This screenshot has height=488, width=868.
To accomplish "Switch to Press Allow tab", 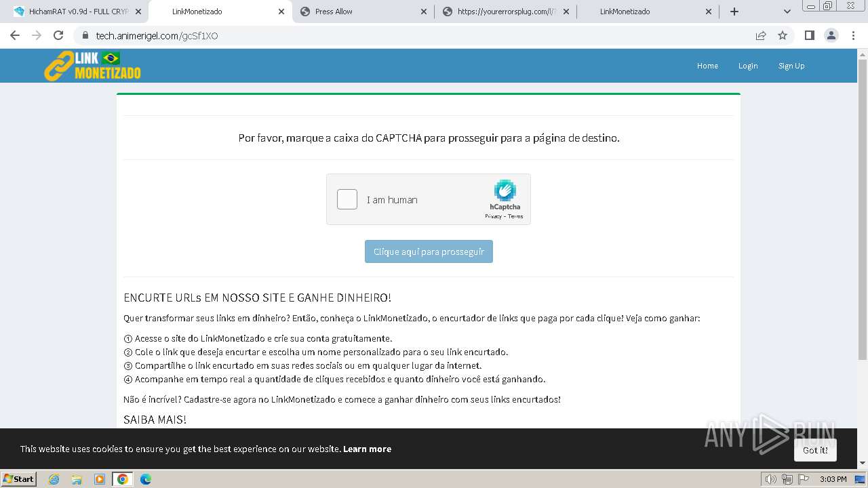I will [x=362, y=12].
